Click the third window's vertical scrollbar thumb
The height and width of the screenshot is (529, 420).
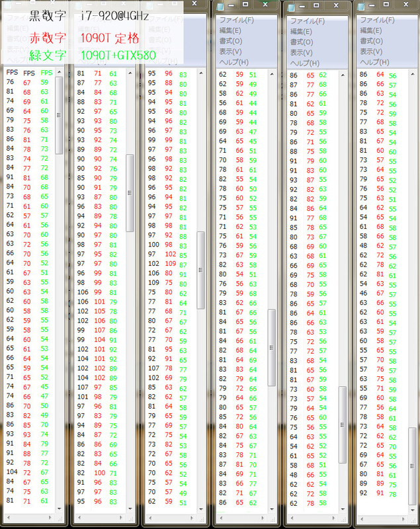point(200,270)
